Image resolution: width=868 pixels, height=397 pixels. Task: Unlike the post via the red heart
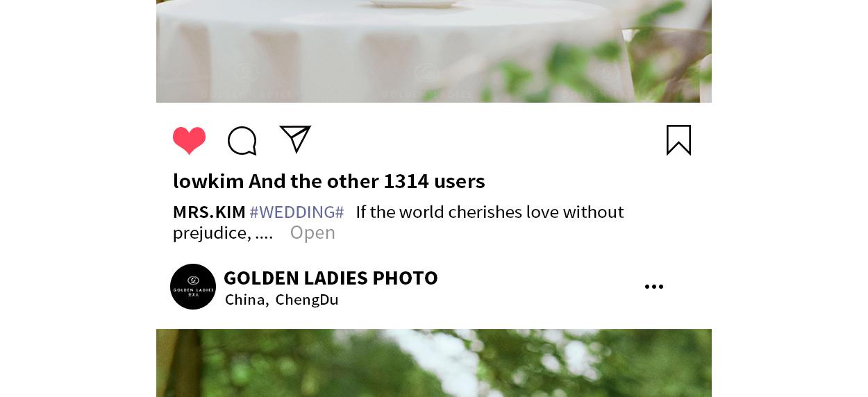[x=189, y=141]
